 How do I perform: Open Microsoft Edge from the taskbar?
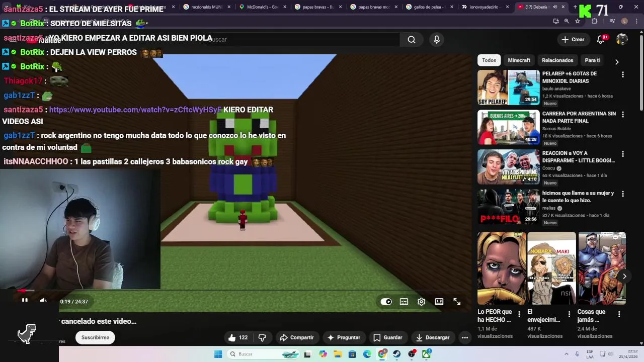(367, 354)
